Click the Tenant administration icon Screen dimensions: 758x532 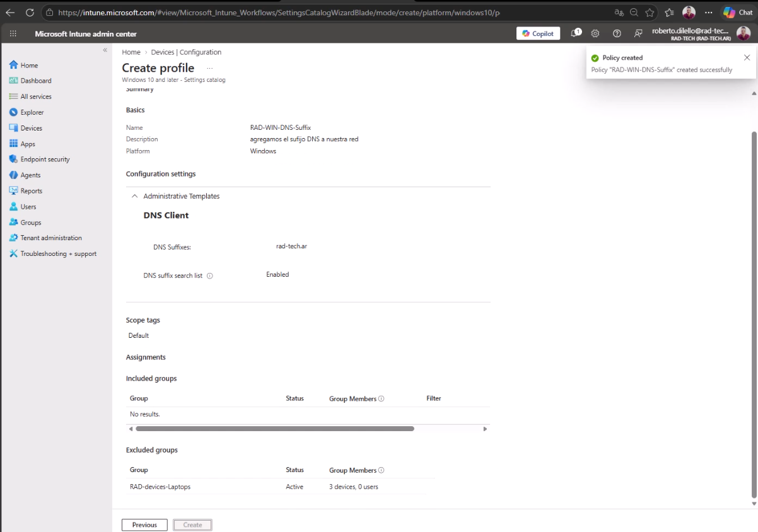(x=13, y=238)
